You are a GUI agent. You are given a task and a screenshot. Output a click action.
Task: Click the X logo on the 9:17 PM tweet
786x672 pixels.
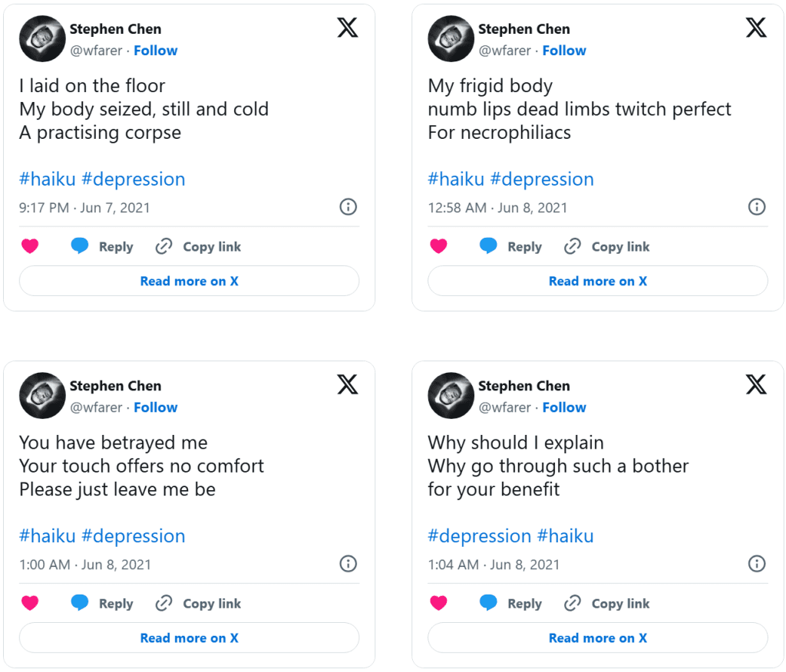coord(347,28)
